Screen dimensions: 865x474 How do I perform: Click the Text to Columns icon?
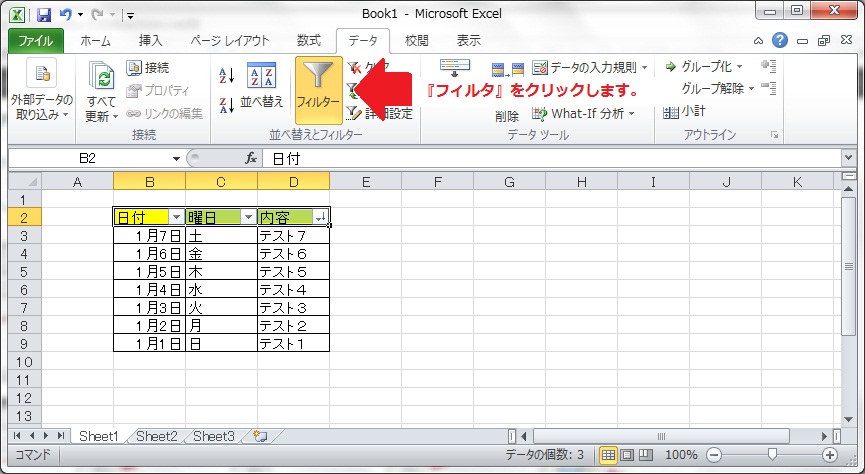click(455, 68)
